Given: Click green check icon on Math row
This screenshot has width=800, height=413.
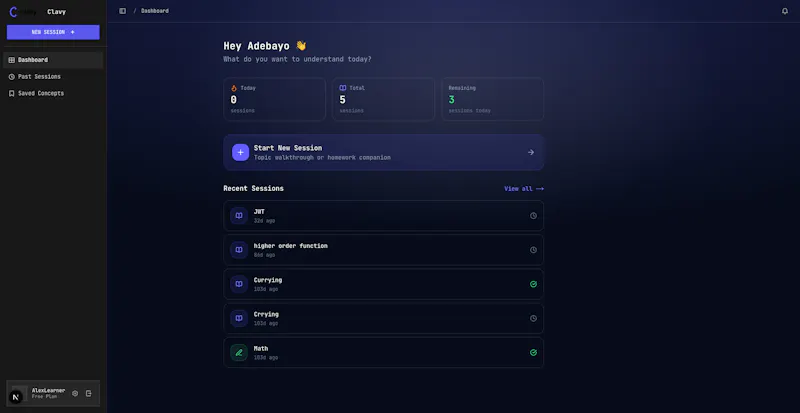Looking at the screenshot, I should coord(533,352).
